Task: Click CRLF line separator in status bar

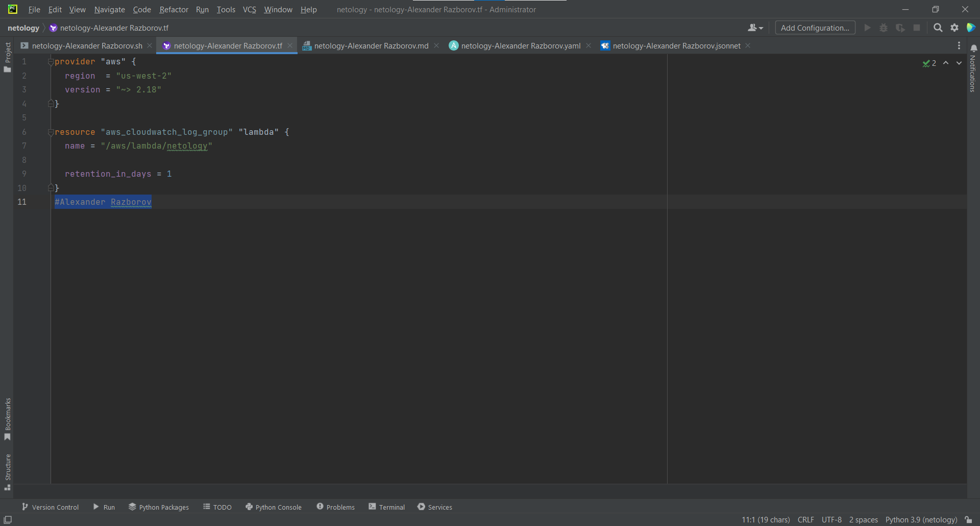Action: (x=805, y=519)
